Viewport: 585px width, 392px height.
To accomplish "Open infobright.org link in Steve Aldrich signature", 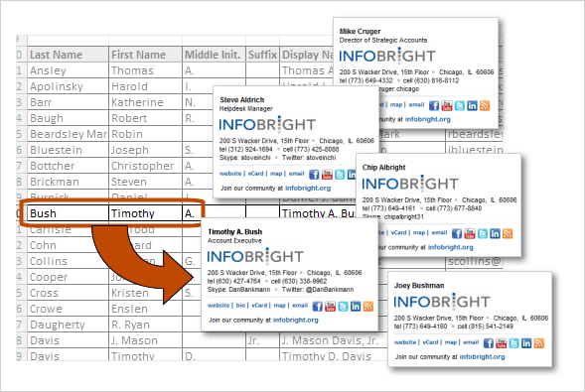I will click(x=308, y=189).
